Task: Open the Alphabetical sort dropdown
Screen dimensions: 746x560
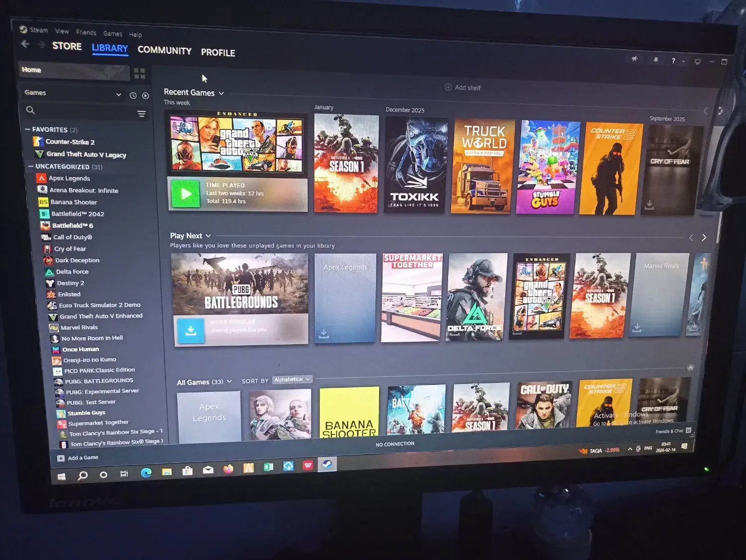Action: coord(292,379)
